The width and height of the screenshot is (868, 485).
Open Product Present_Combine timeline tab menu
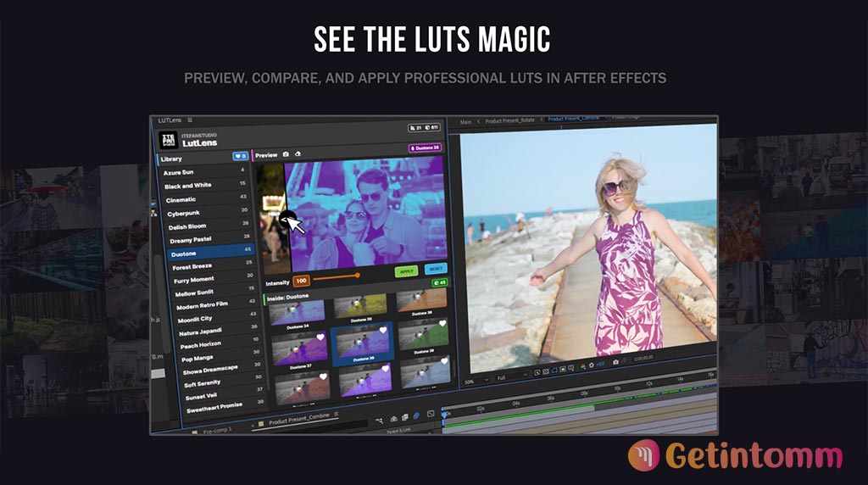pyautogui.click(x=336, y=414)
